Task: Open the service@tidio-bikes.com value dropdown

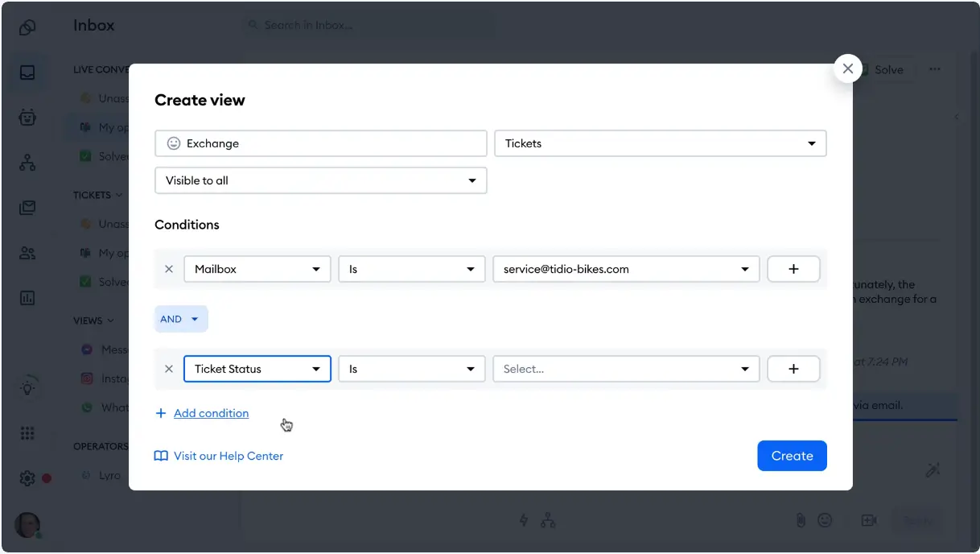Action: click(626, 269)
